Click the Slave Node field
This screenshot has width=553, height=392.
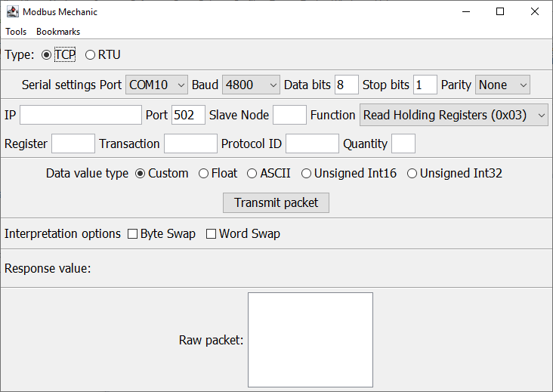pos(289,115)
